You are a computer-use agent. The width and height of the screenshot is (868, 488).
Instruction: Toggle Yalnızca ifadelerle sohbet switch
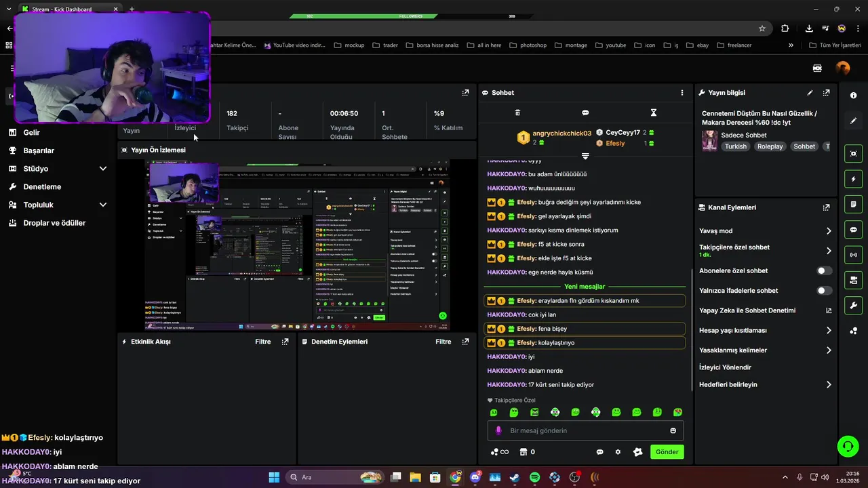pyautogui.click(x=824, y=291)
